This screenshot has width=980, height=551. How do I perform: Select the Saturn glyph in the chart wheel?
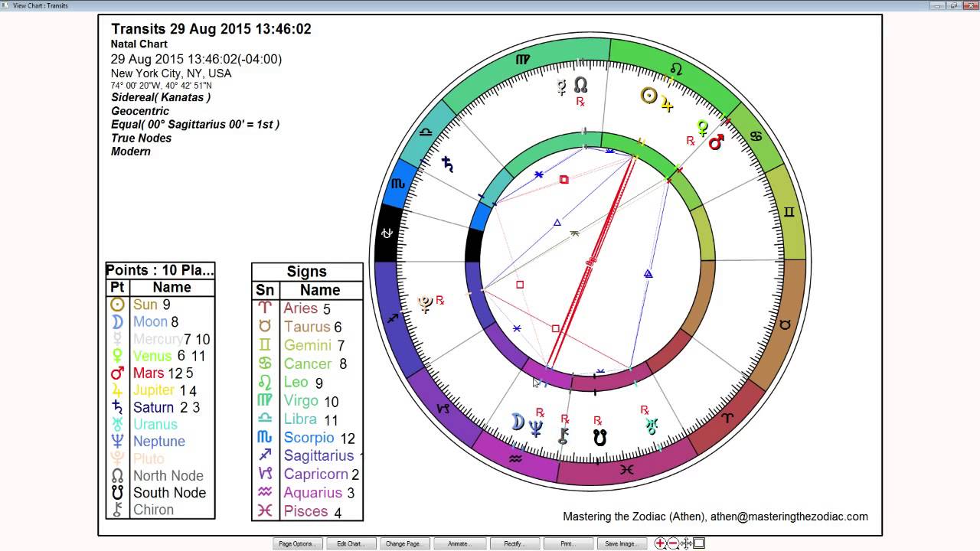click(448, 162)
